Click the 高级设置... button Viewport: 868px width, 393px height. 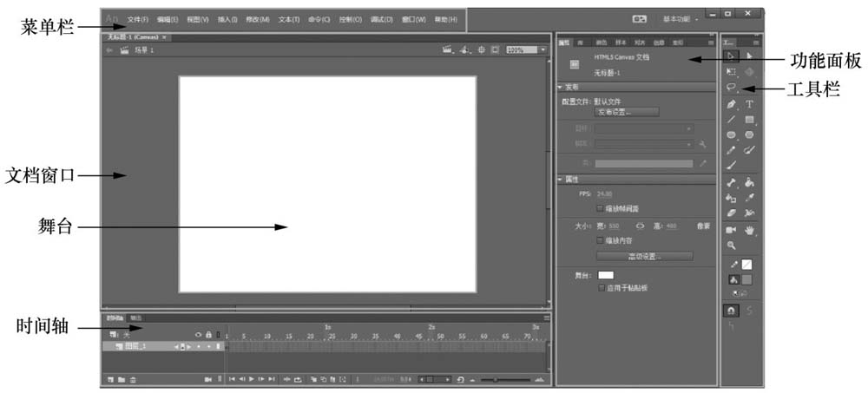pos(644,256)
